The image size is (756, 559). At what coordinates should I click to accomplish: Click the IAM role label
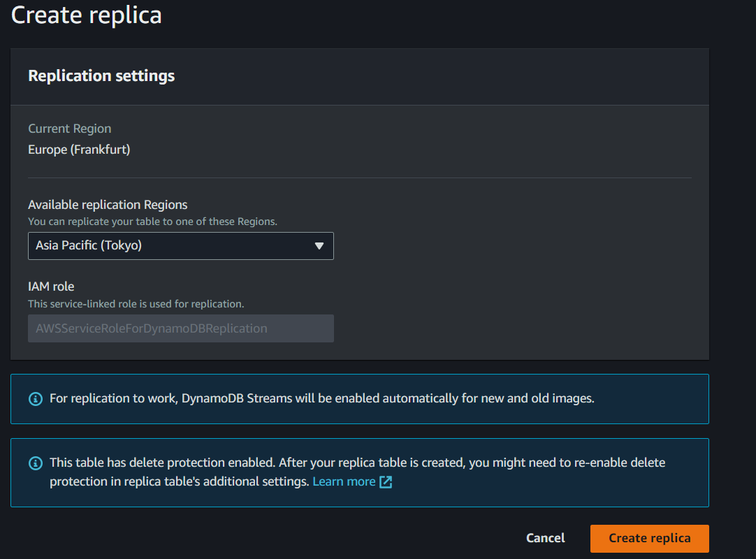pos(51,286)
